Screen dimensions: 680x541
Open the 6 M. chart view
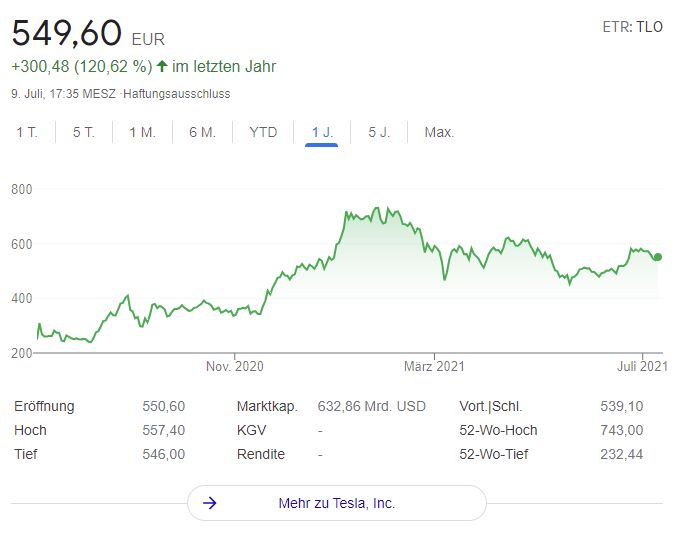[202, 132]
